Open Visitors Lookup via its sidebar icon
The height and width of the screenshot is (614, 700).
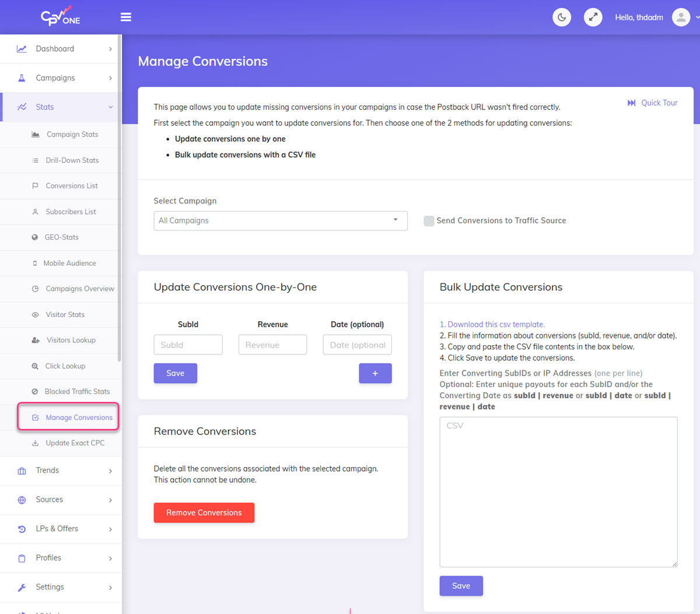click(36, 340)
